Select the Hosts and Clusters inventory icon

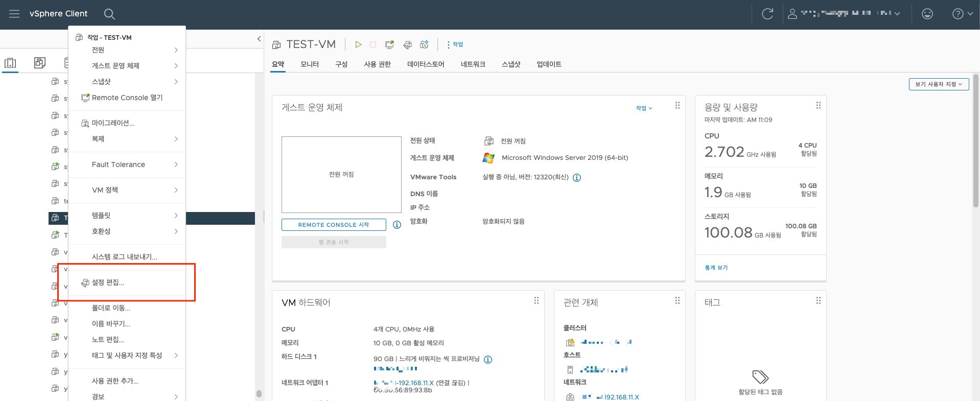coord(10,63)
